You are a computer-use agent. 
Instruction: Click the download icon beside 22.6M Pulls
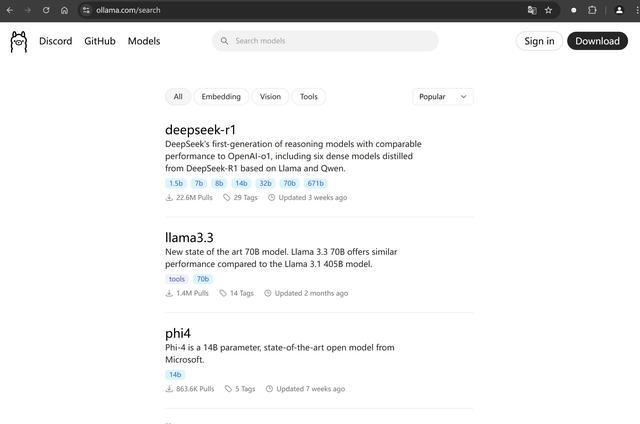[169, 198]
